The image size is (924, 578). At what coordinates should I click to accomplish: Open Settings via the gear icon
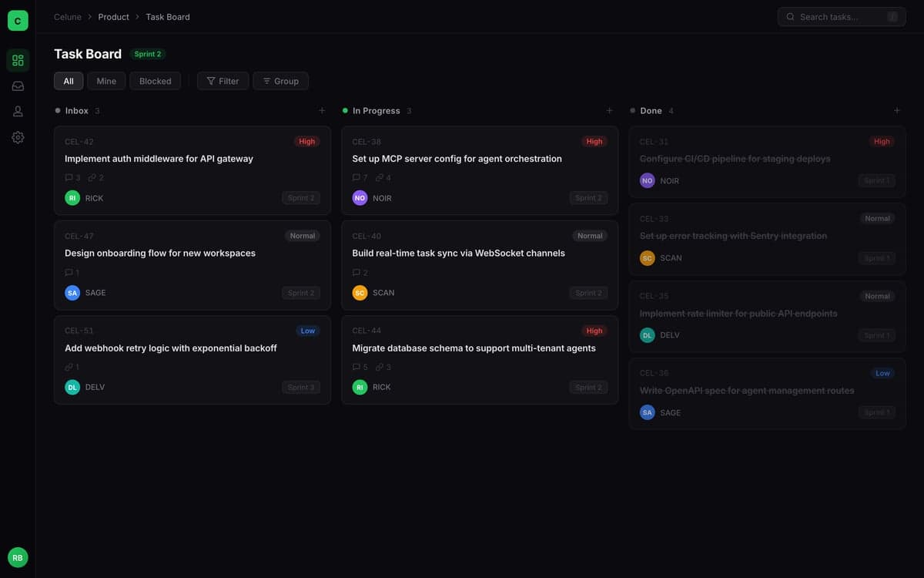coord(15,136)
